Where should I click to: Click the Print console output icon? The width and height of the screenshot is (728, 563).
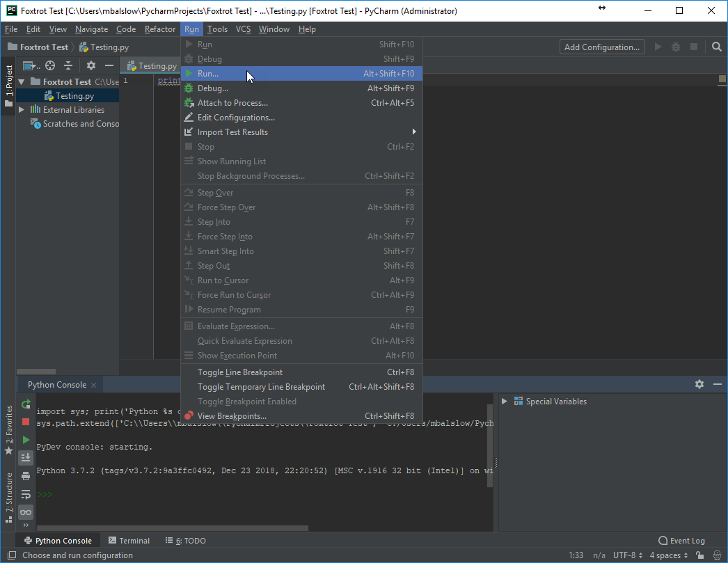click(x=26, y=476)
